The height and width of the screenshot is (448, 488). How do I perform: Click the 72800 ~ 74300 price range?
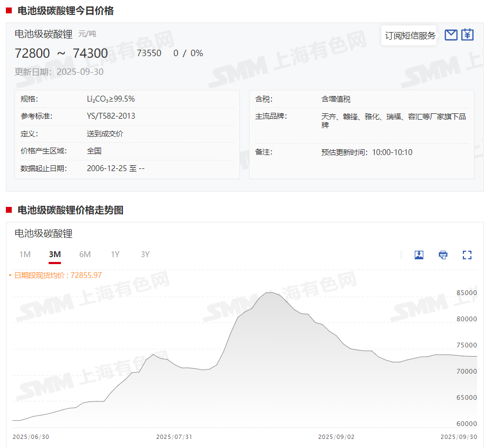pos(61,53)
